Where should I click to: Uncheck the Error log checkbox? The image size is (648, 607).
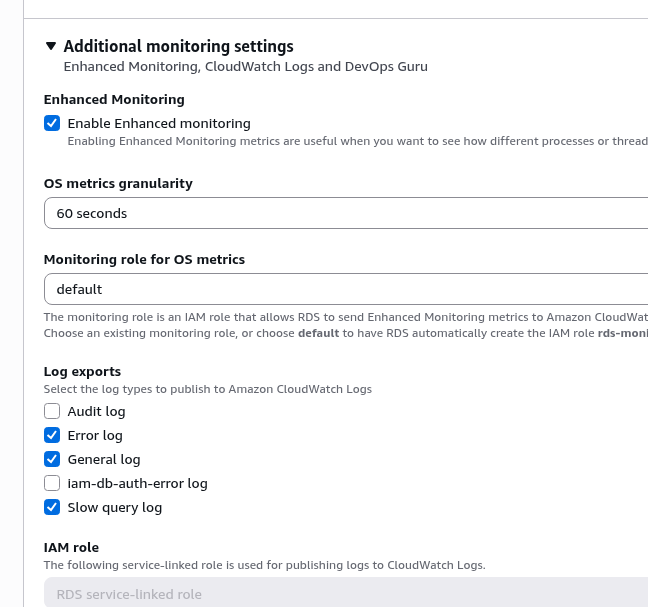[x=52, y=435]
